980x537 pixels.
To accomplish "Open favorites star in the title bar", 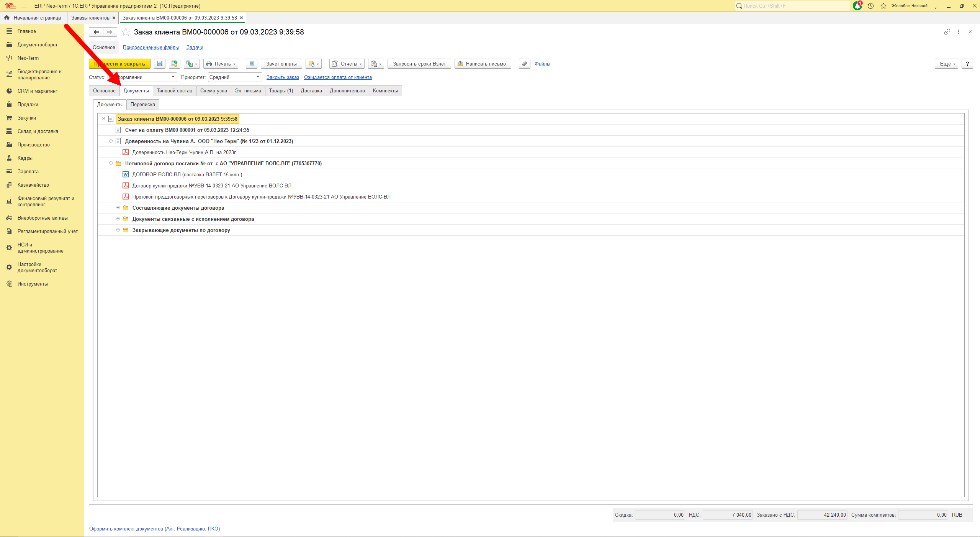I will [883, 6].
